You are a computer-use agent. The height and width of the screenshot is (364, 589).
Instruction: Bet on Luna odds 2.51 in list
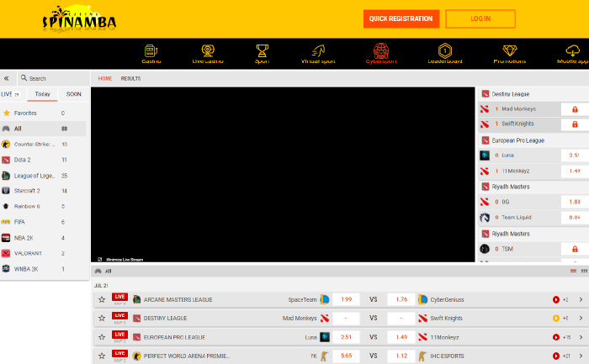(347, 337)
